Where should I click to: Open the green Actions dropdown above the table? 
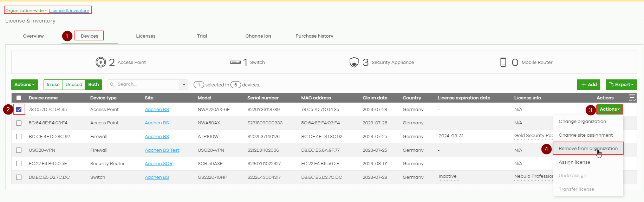tap(24, 85)
